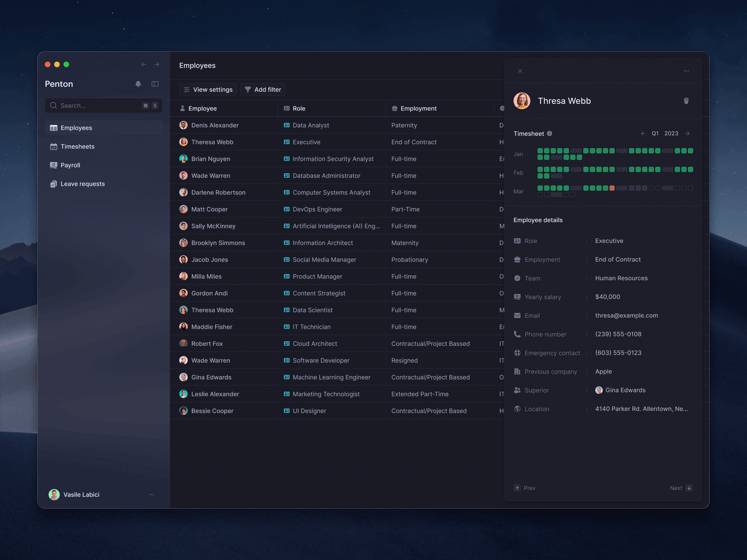Go back with the left arrow in sidebar header
The image size is (747, 560).
point(144,64)
